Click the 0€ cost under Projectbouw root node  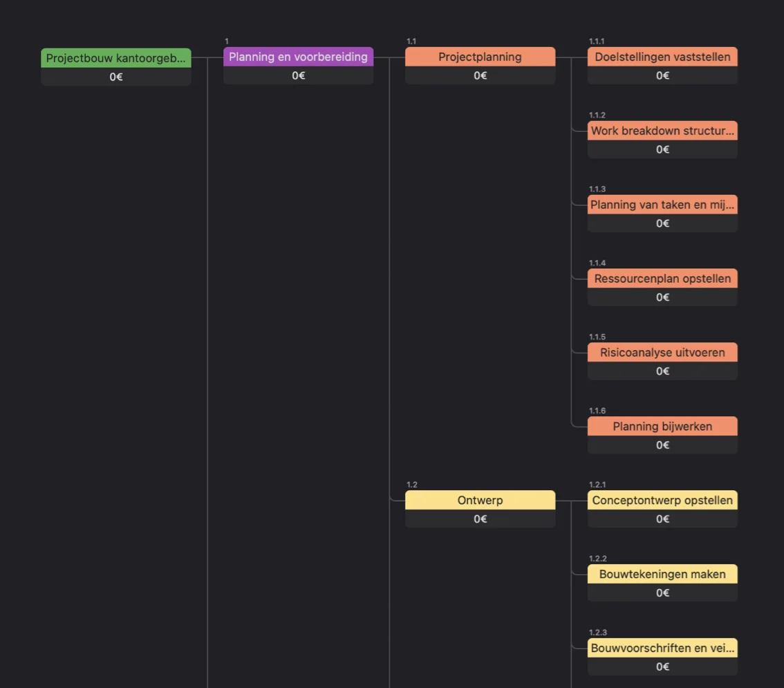pos(115,77)
